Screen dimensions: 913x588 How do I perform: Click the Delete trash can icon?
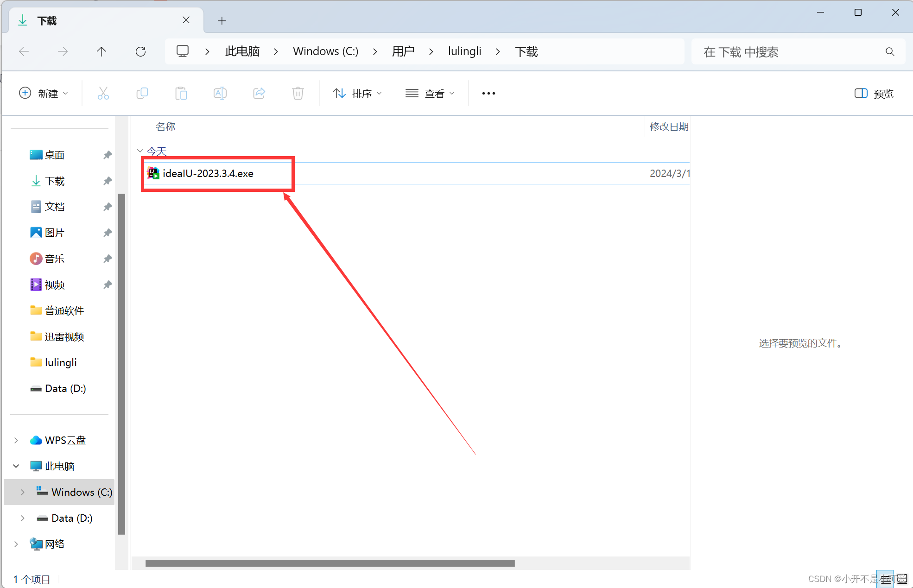tap(298, 93)
